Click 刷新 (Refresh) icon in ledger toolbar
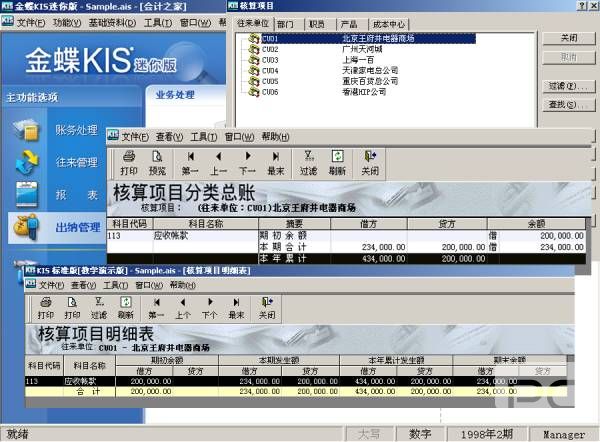Image resolution: width=600 pixels, height=442 pixels. click(x=338, y=162)
